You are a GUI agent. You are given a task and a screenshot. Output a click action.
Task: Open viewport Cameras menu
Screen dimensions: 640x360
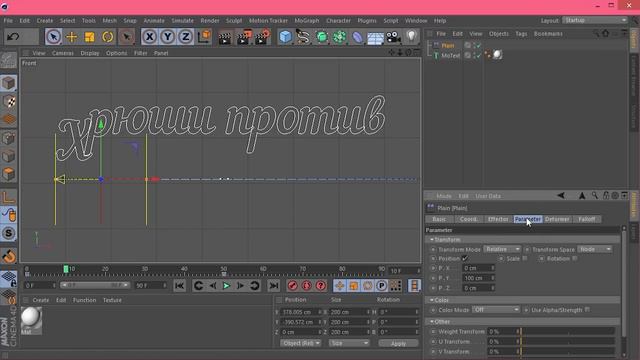coord(62,53)
